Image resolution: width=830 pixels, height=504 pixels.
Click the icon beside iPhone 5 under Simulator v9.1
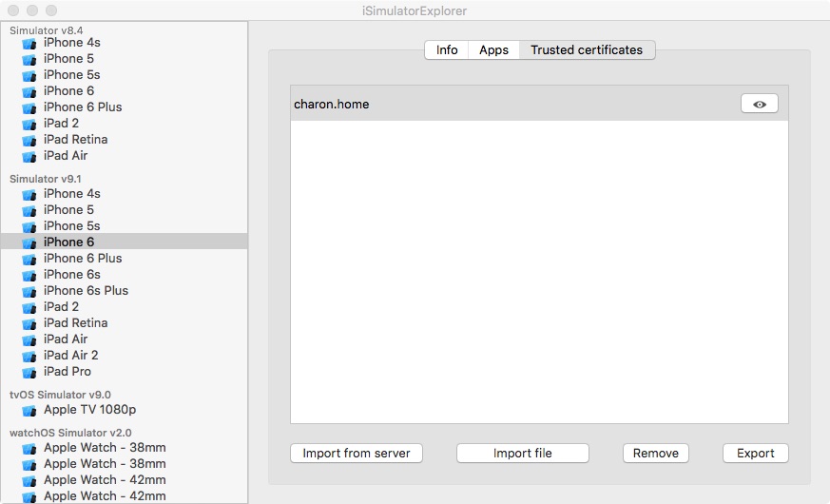[x=29, y=211]
